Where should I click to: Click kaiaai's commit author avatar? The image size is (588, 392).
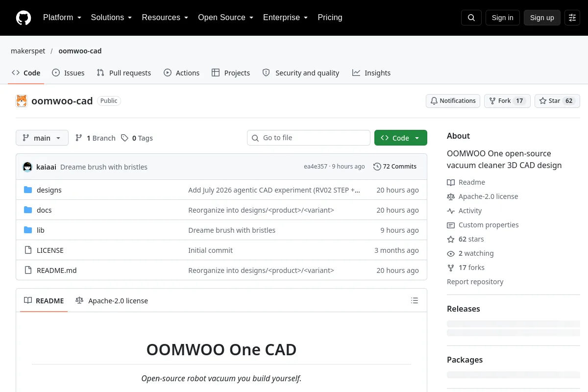coord(27,167)
